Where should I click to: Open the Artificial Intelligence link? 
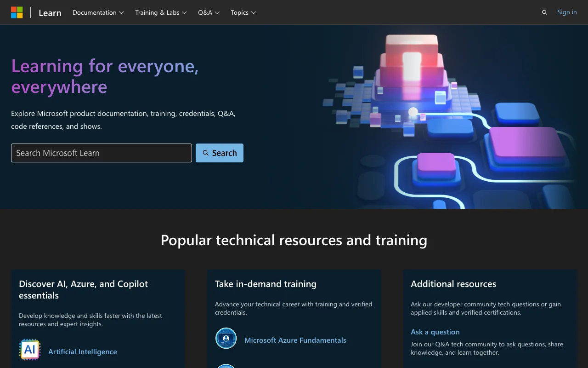[x=83, y=351]
